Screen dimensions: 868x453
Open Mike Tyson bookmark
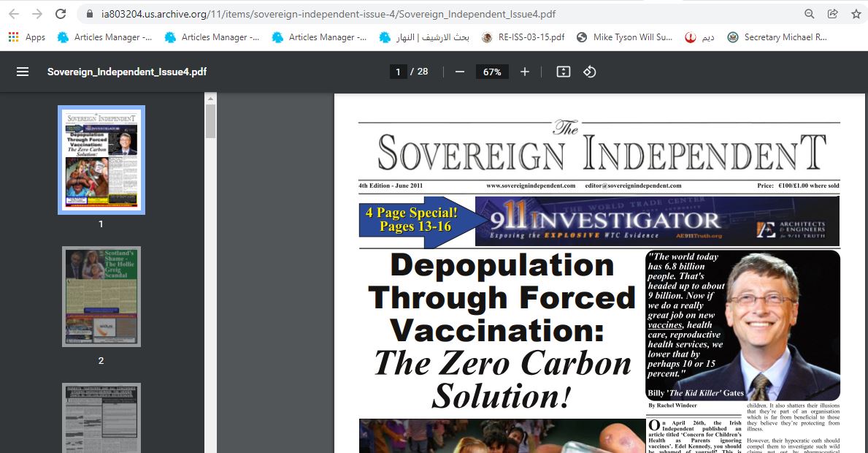(x=624, y=37)
